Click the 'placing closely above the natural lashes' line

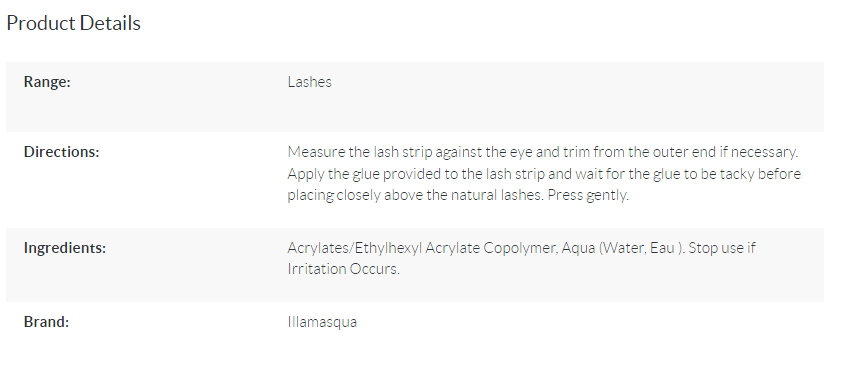pyautogui.click(x=415, y=195)
